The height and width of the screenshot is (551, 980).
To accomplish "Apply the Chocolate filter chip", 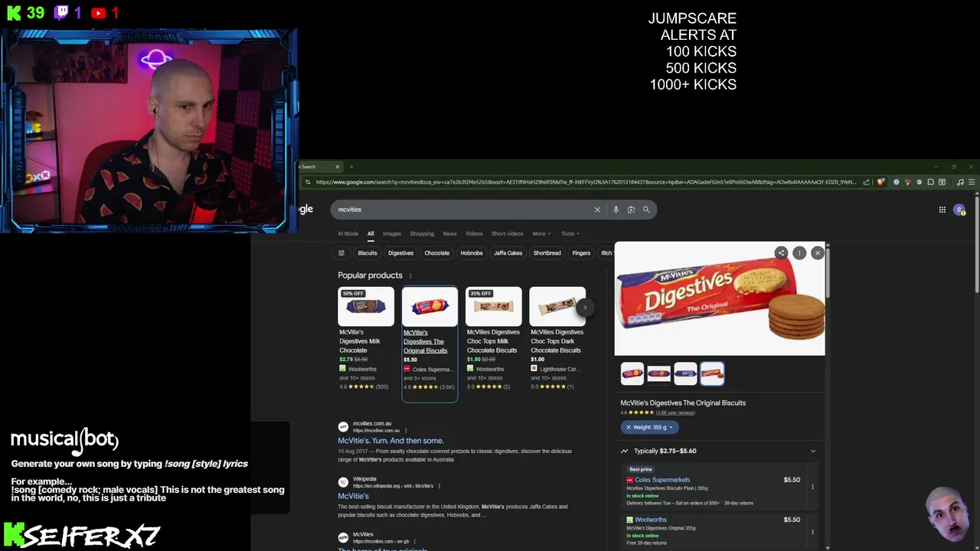I will [x=437, y=253].
